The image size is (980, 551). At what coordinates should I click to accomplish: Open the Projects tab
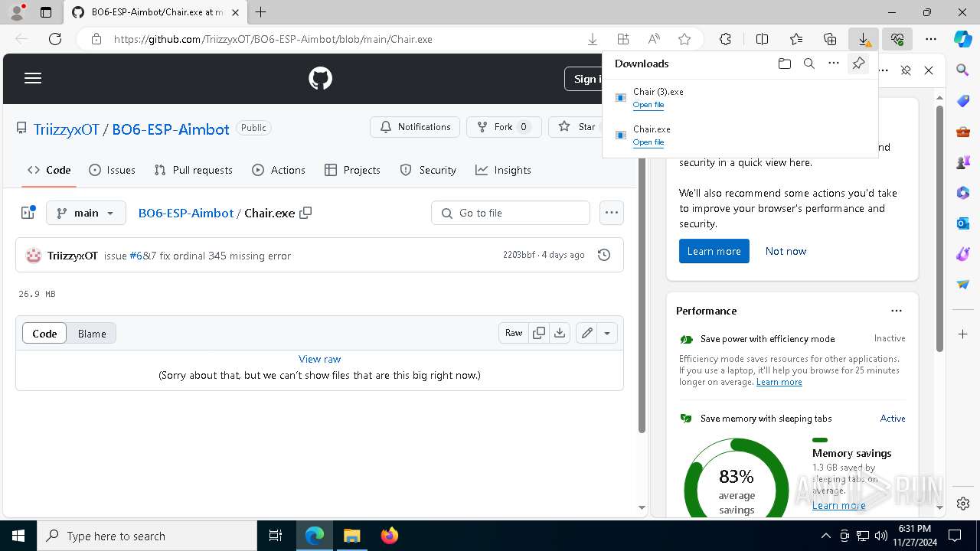pyautogui.click(x=352, y=170)
